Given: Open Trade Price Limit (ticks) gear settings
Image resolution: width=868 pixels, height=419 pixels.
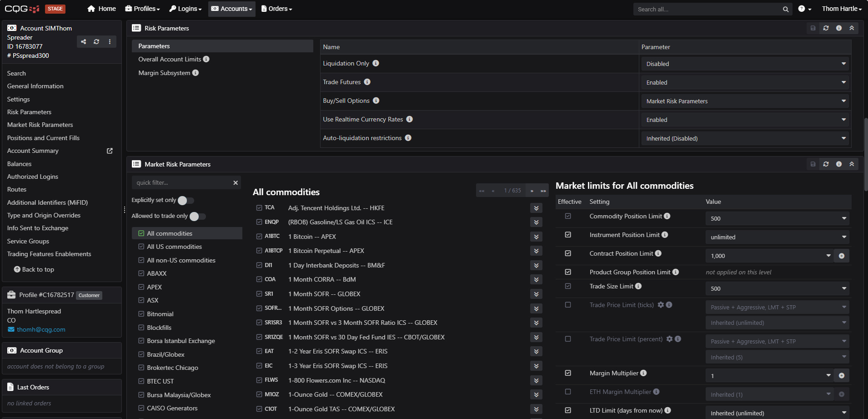Looking at the screenshot, I should pos(661,305).
